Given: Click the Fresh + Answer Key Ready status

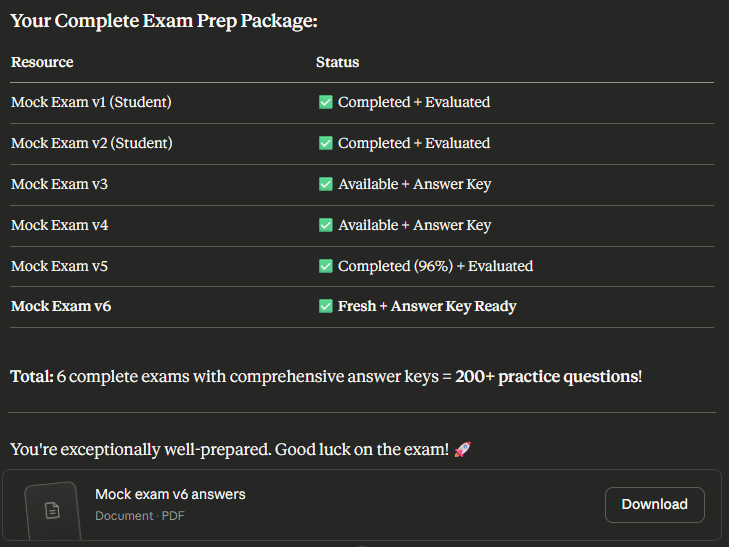Looking at the screenshot, I should coord(427,306).
